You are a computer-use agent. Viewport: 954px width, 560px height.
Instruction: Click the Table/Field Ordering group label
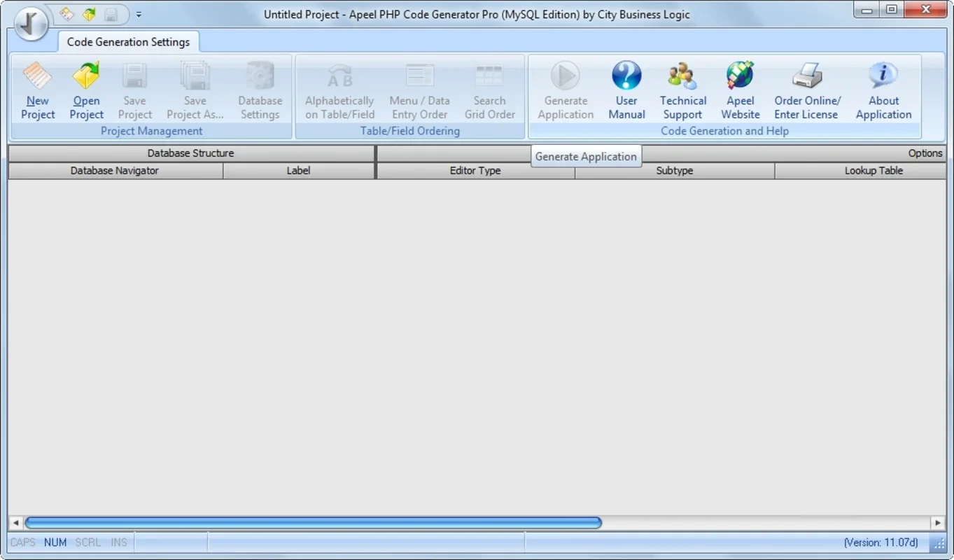pyautogui.click(x=410, y=131)
